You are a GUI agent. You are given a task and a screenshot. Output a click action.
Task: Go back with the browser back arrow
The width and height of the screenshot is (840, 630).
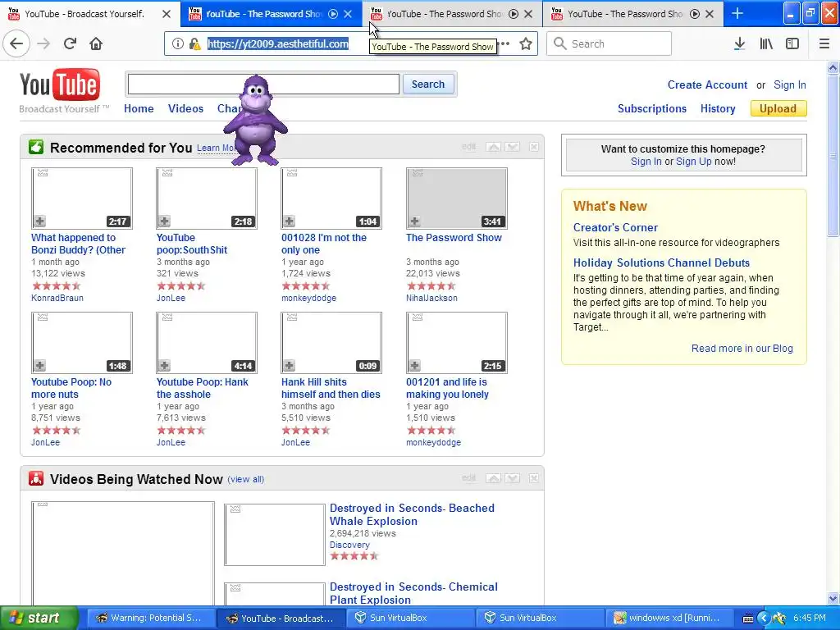click(16, 43)
